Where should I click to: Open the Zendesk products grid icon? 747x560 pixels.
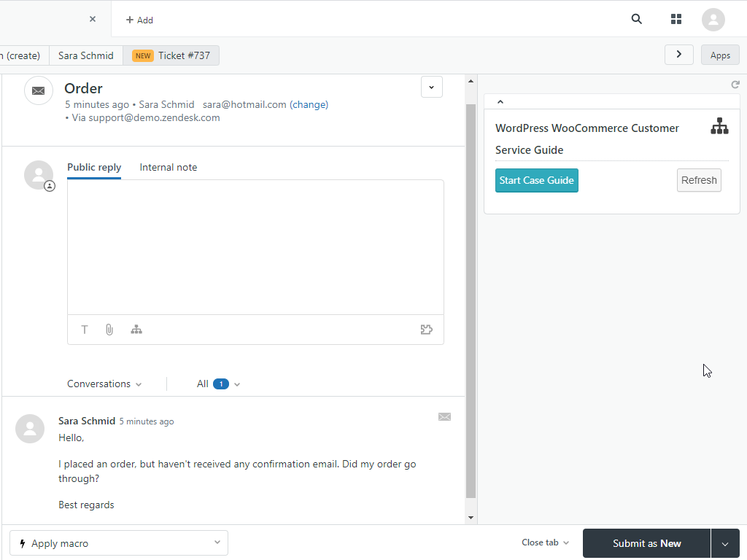[x=676, y=19]
